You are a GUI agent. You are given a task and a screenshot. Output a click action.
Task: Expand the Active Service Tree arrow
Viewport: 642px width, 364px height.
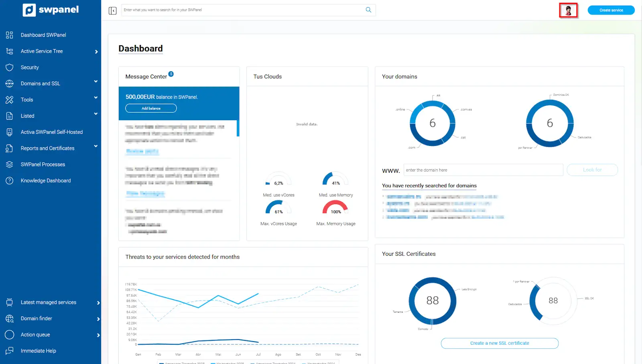pos(96,52)
